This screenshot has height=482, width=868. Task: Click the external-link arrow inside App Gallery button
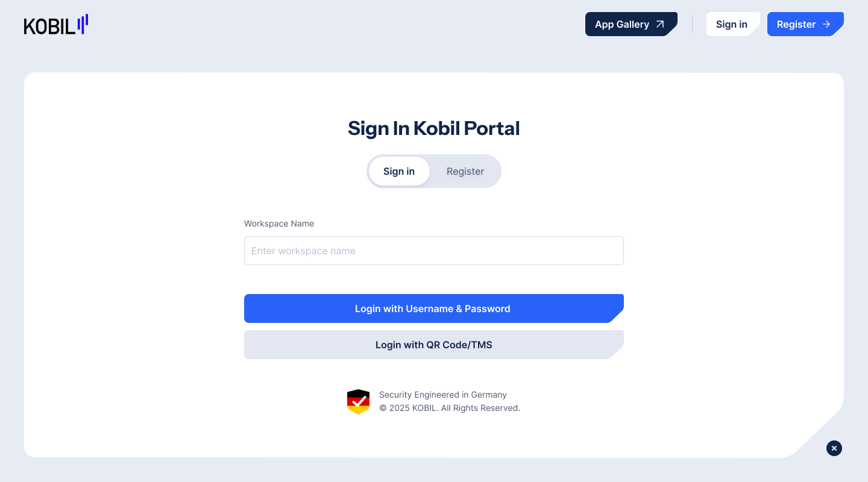click(x=661, y=23)
